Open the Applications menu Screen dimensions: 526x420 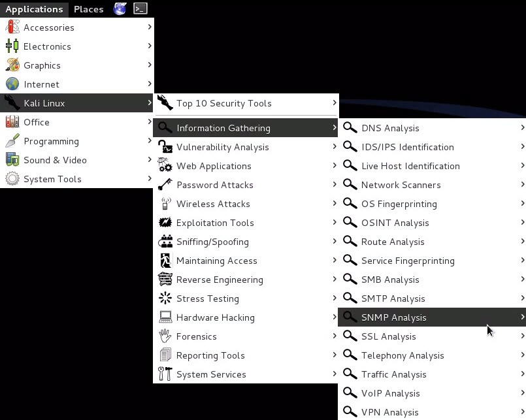34,9
